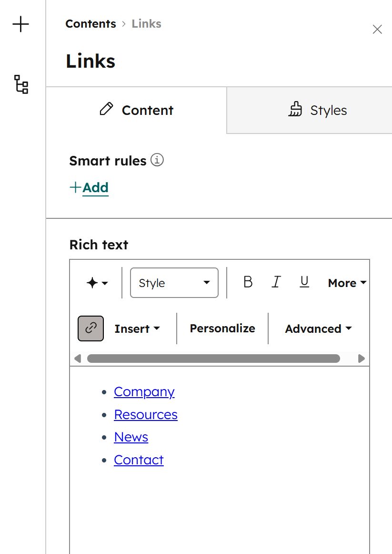The height and width of the screenshot is (554, 392).
Task: Click the Insert Link icon in editor toolbar
Action: tap(90, 328)
